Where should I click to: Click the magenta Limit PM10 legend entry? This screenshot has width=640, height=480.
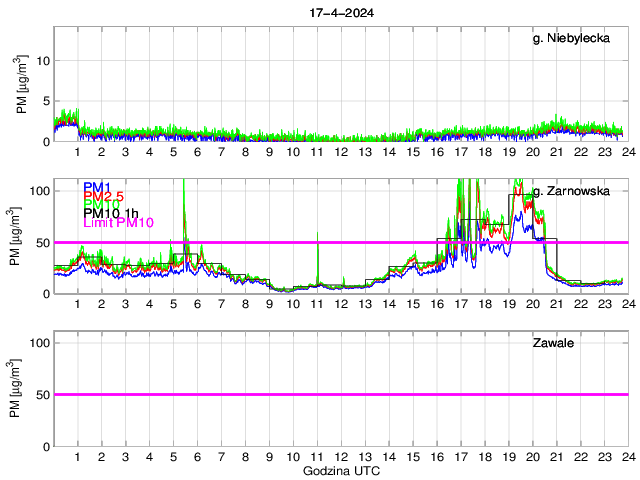point(119,222)
